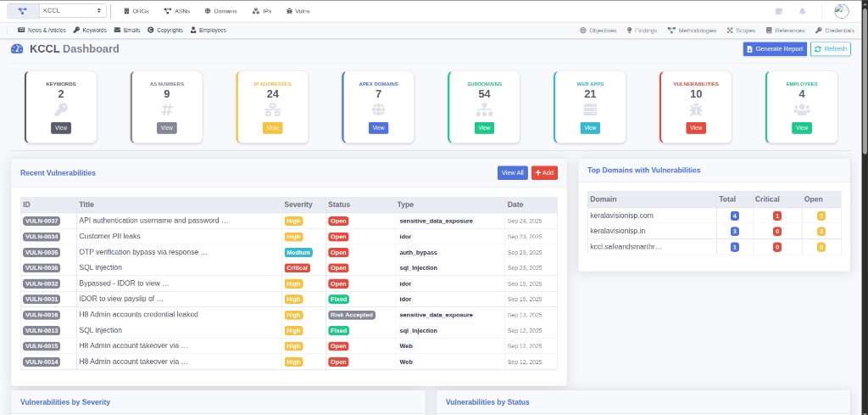
Task: Click the user profile avatar
Action: [x=842, y=11]
